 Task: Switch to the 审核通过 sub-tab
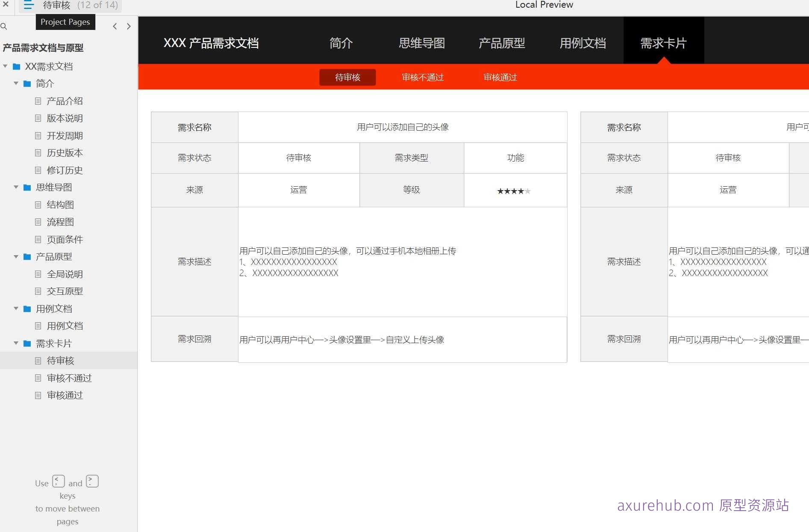[499, 77]
